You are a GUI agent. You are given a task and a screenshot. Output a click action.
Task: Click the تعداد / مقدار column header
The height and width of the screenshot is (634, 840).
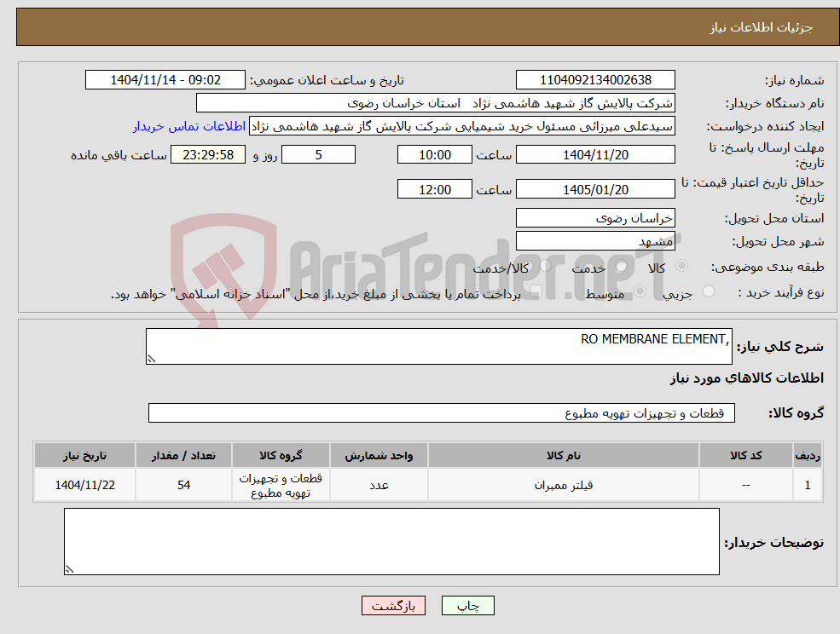(183, 455)
